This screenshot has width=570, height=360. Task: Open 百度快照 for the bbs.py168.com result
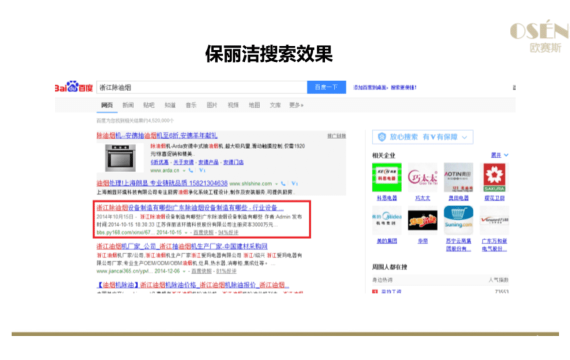point(203,233)
